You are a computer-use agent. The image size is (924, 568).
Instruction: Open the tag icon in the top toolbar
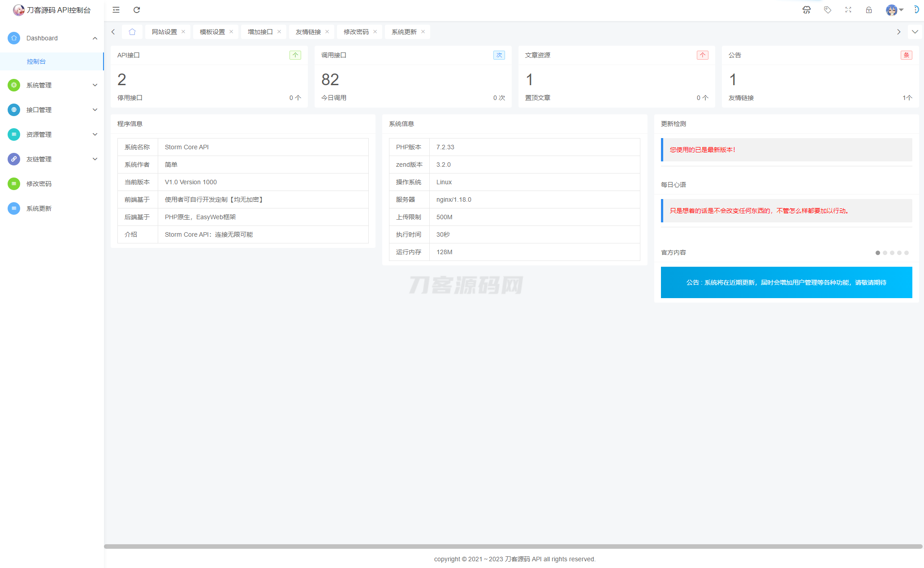pyautogui.click(x=827, y=9)
